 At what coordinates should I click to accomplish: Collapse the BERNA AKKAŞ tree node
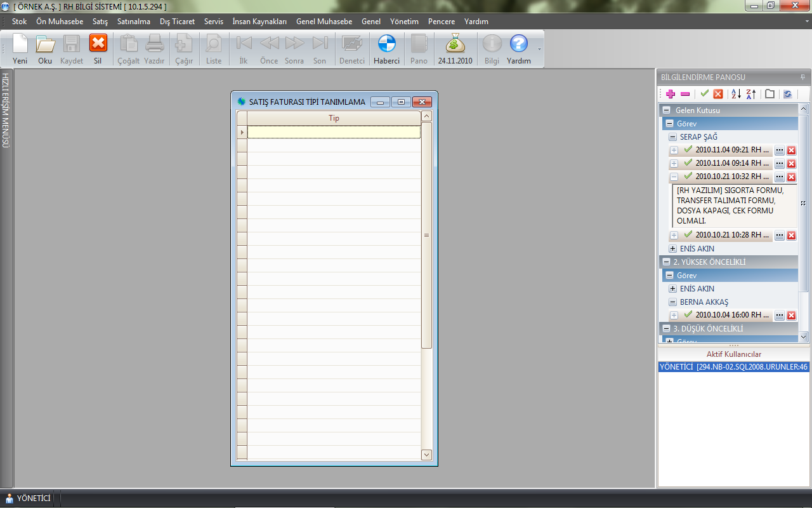click(672, 302)
